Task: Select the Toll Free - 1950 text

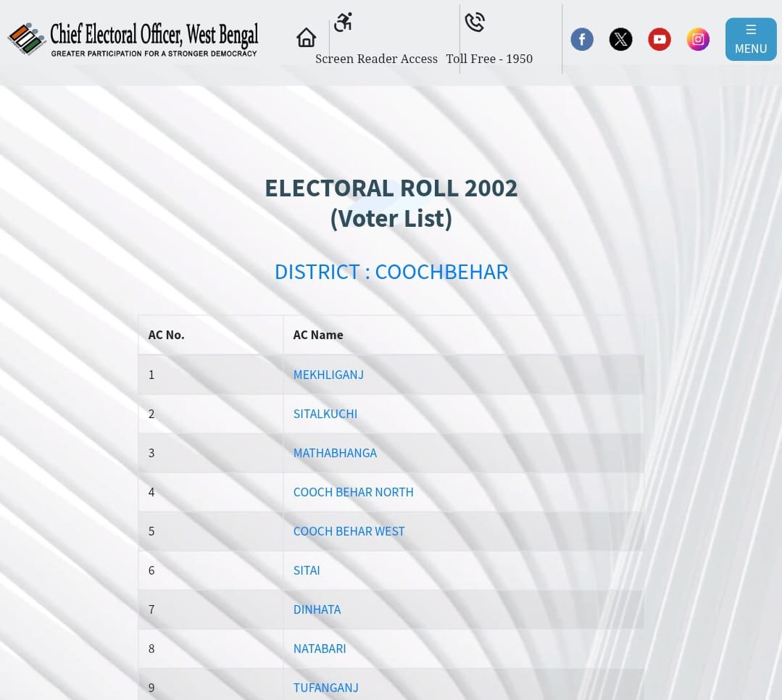Action: pos(489,59)
